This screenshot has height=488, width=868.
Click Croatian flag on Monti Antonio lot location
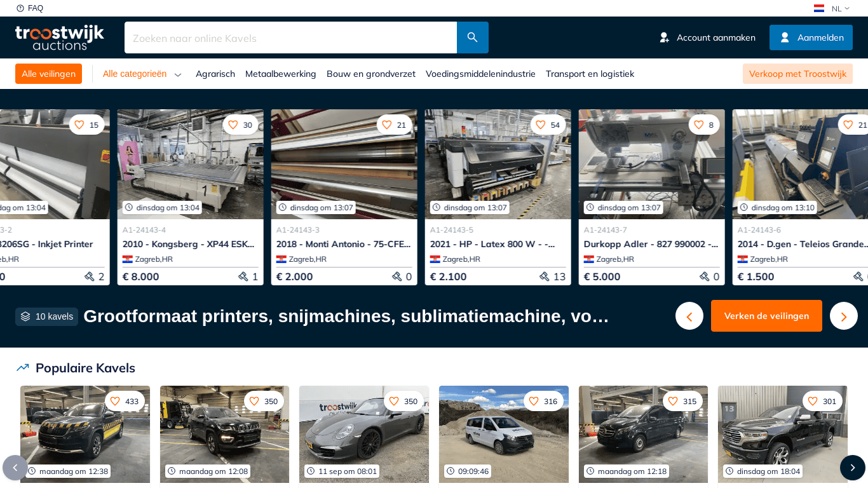point(281,259)
